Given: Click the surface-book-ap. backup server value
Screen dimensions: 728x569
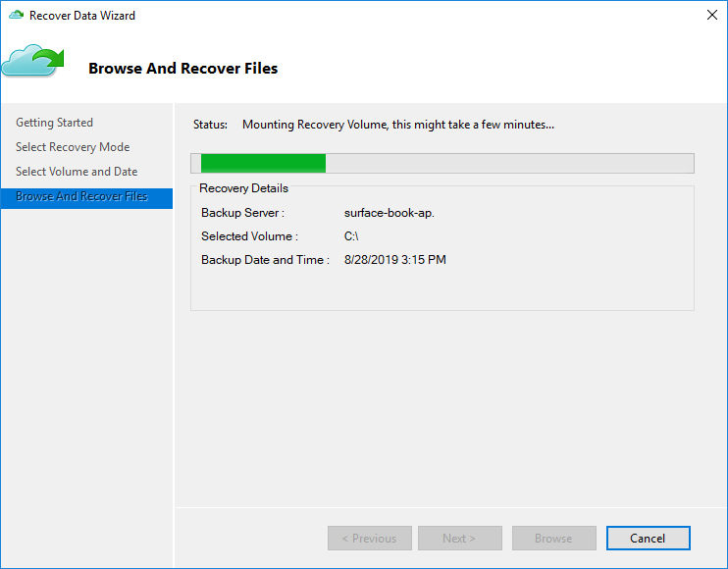Looking at the screenshot, I should coord(390,213).
